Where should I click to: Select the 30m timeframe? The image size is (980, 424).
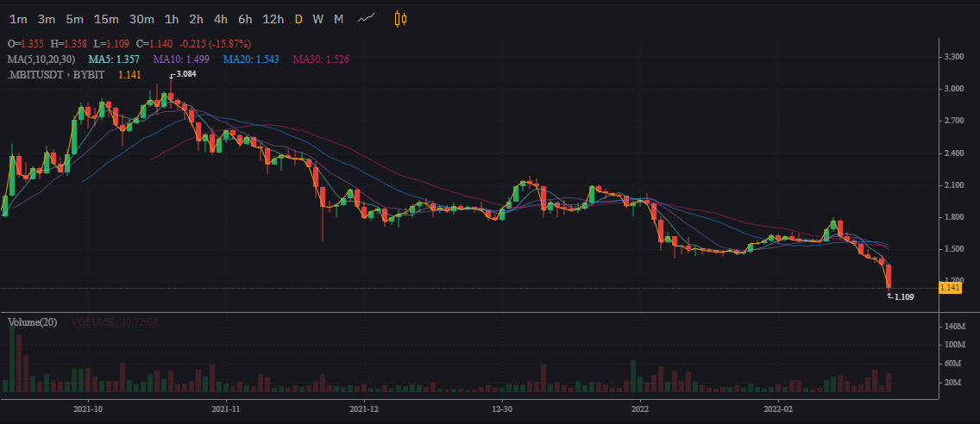141,19
